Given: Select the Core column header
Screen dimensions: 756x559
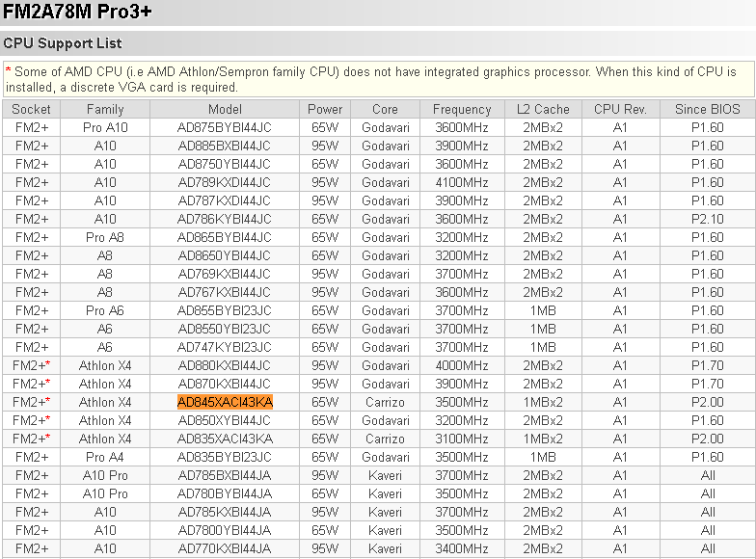Looking at the screenshot, I should point(386,110).
